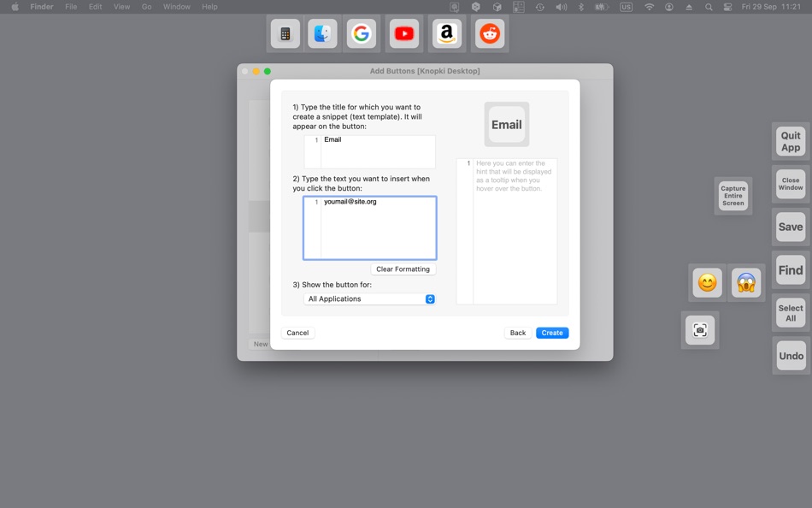Screen dimensions: 812x508
Task: Click the snippet text field with youmail@site.org
Action: (x=370, y=228)
